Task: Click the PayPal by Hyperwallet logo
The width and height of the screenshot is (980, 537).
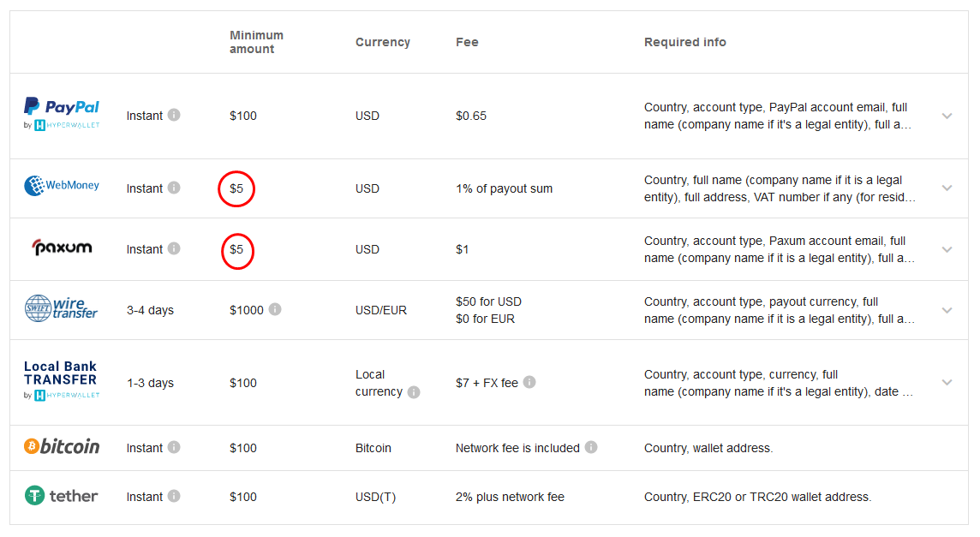Action: pyautogui.click(x=62, y=114)
